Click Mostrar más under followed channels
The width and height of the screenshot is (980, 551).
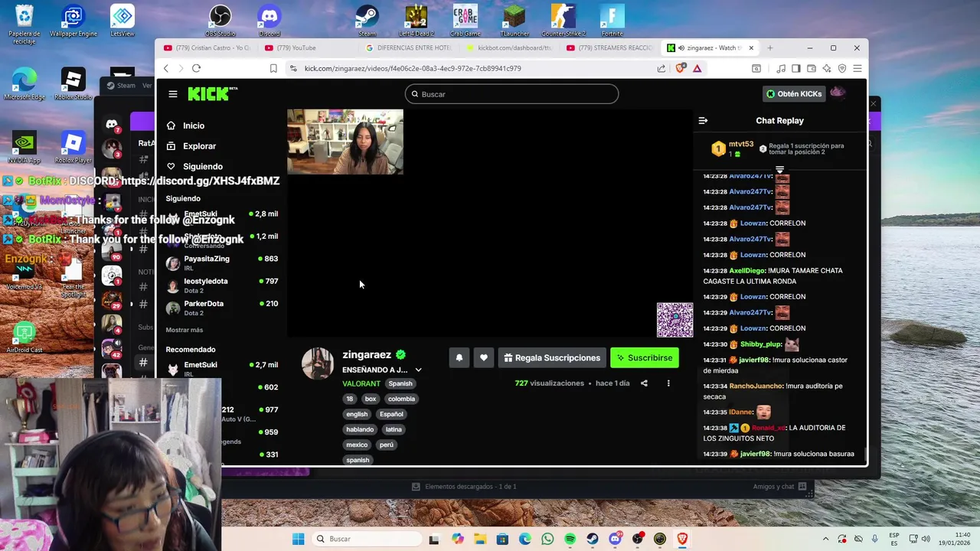coord(185,330)
